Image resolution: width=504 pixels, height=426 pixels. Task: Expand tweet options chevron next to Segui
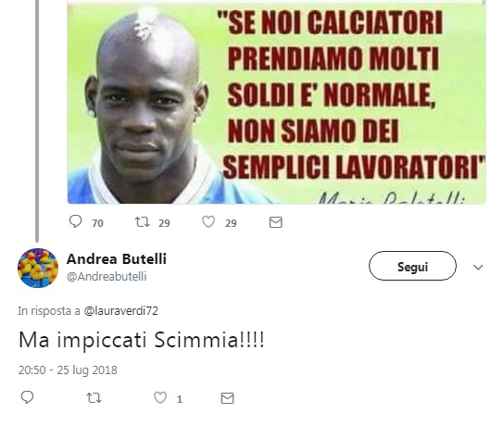tap(478, 267)
